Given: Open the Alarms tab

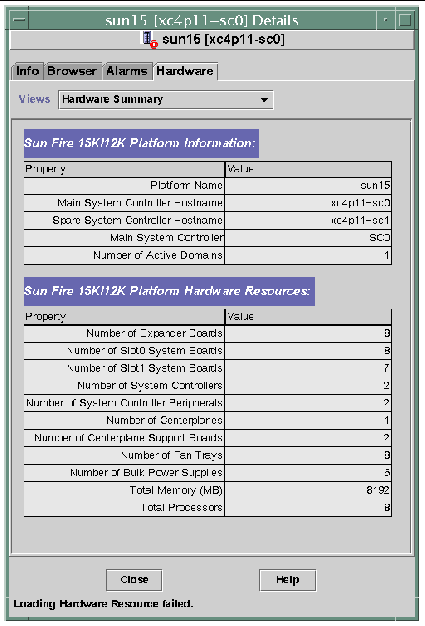Looking at the screenshot, I should 127,71.
